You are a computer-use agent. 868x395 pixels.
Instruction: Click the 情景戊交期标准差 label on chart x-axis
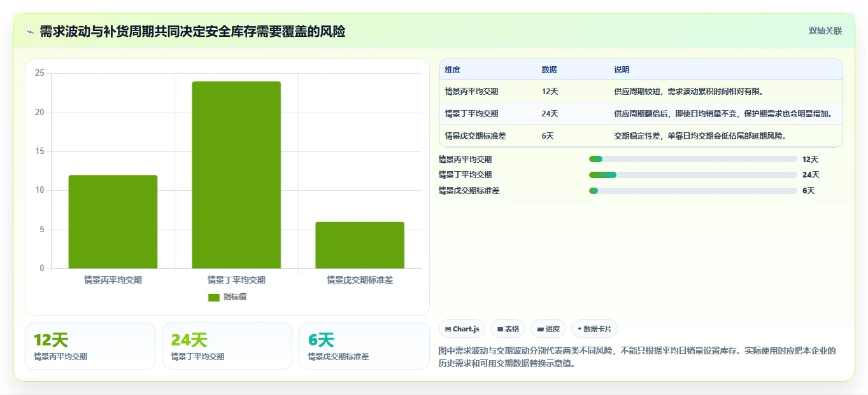click(x=360, y=280)
